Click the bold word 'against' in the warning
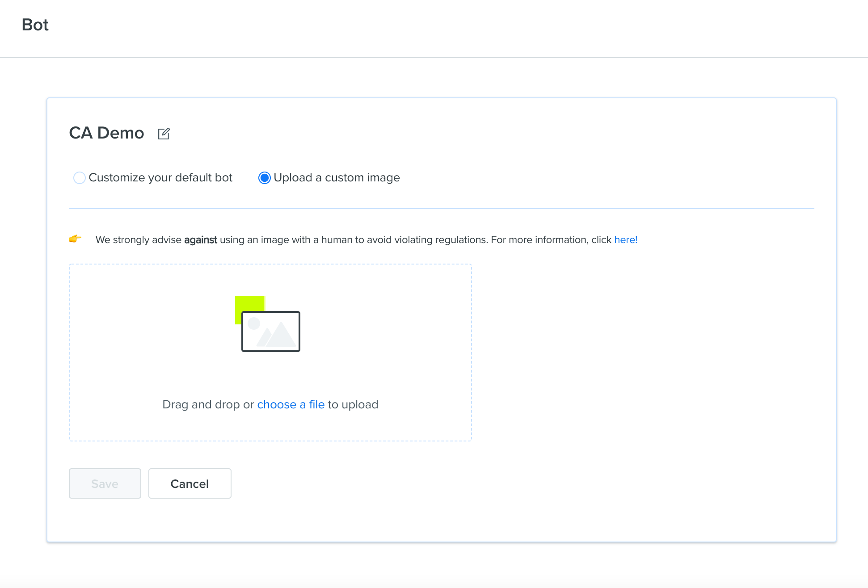 click(201, 240)
